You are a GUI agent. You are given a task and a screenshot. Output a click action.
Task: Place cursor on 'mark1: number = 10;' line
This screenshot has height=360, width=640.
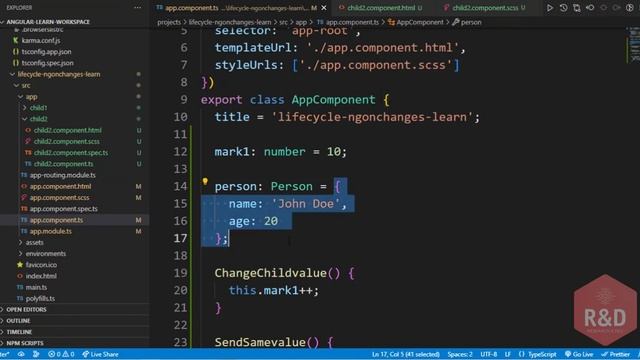280,152
